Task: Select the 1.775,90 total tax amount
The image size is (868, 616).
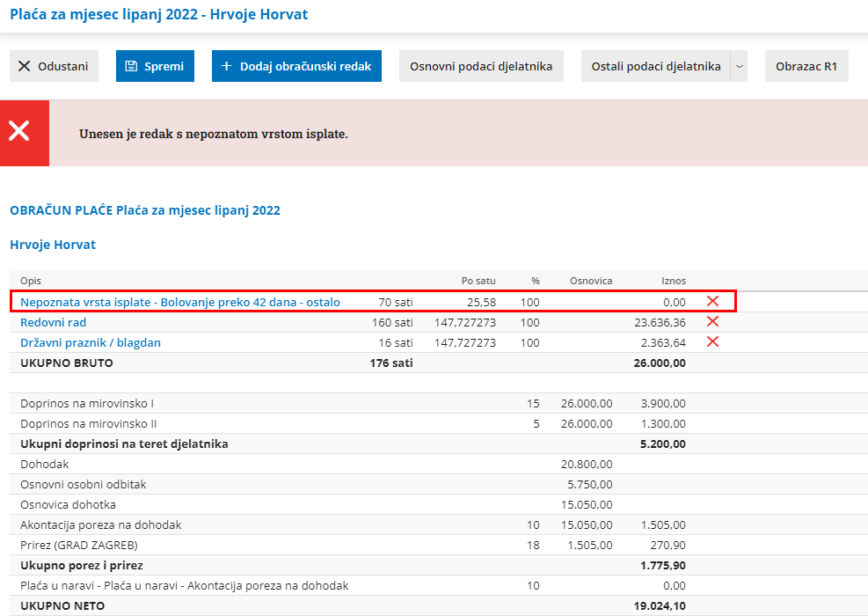Action: (663, 565)
